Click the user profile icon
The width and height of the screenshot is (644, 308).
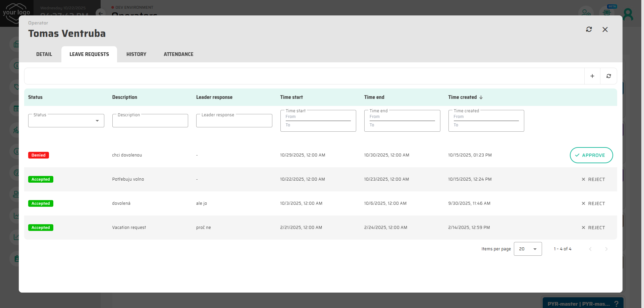point(628,14)
